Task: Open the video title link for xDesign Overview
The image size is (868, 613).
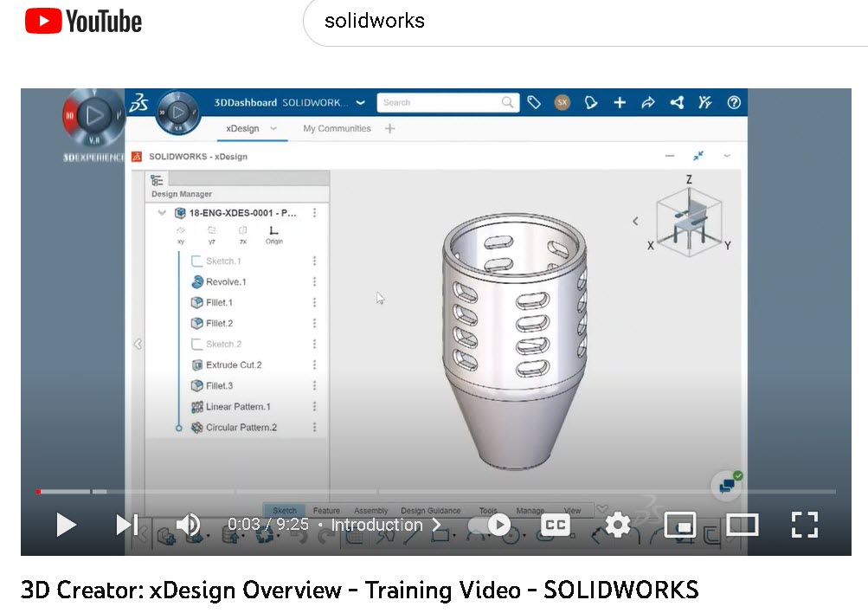Action: click(361, 590)
